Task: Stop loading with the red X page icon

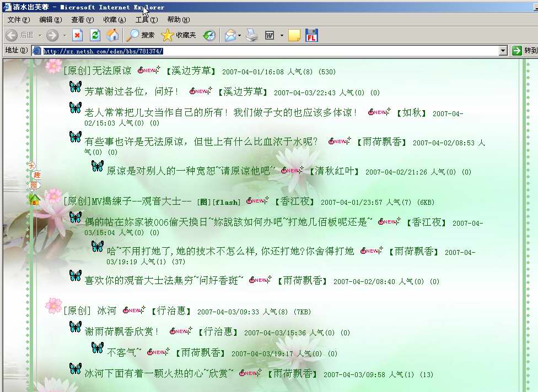Action: [x=78, y=35]
